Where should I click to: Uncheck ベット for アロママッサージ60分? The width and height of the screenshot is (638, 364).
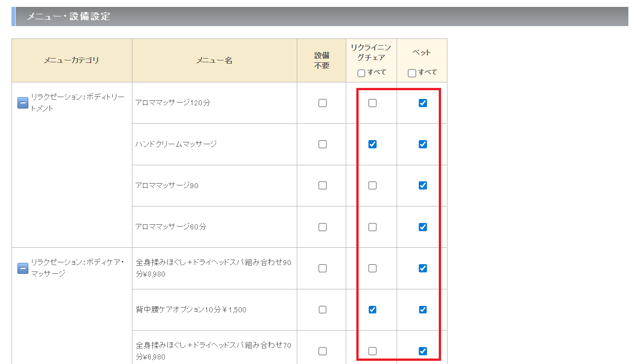pos(423,227)
